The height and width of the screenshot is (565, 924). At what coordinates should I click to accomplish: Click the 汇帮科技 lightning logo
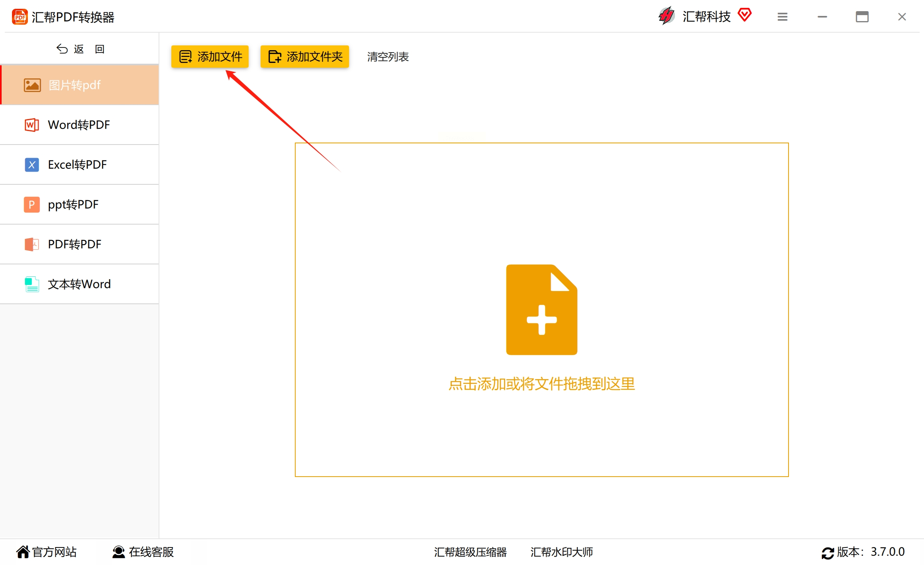click(x=667, y=16)
